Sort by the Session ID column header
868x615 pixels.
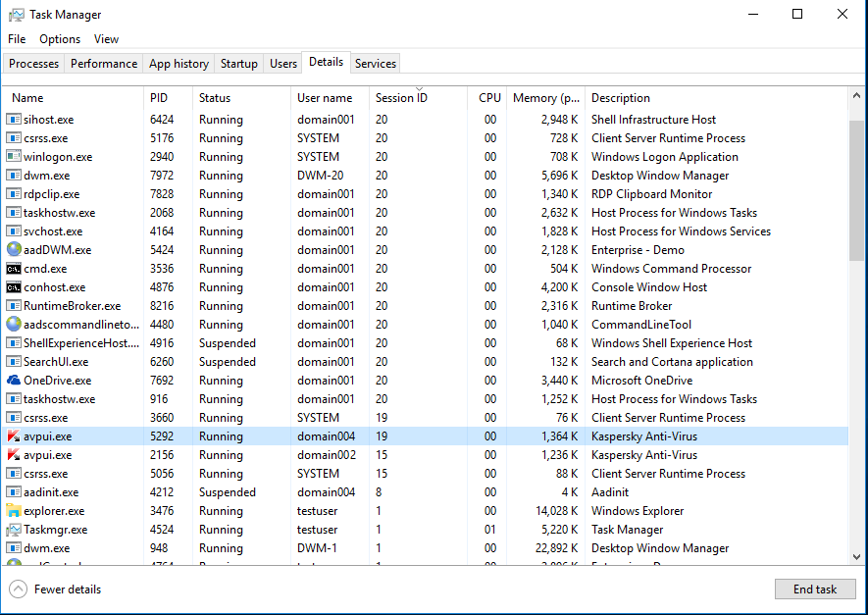click(x=401, y=98)
